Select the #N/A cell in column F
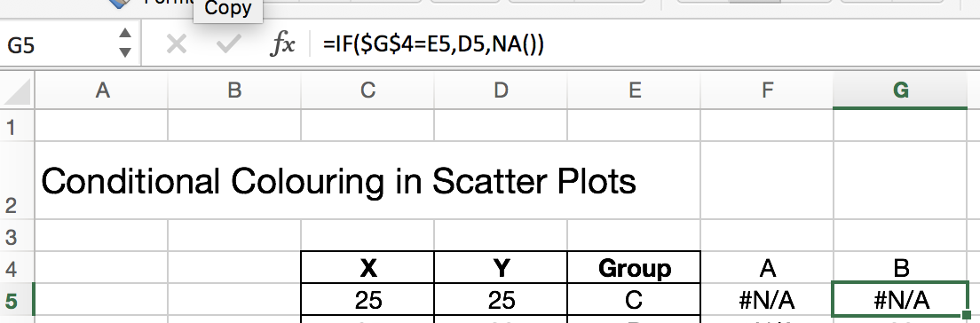980x323 pixels. coord(767,301)
